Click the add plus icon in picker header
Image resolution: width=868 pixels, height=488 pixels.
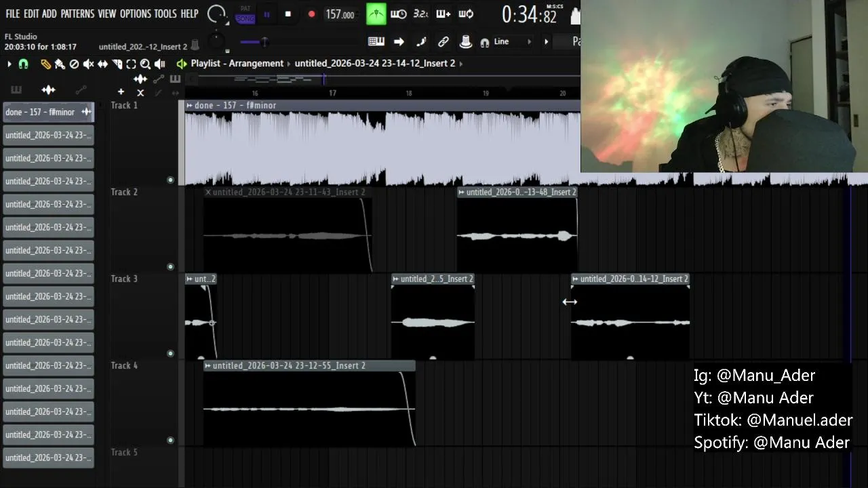[121, 91]
